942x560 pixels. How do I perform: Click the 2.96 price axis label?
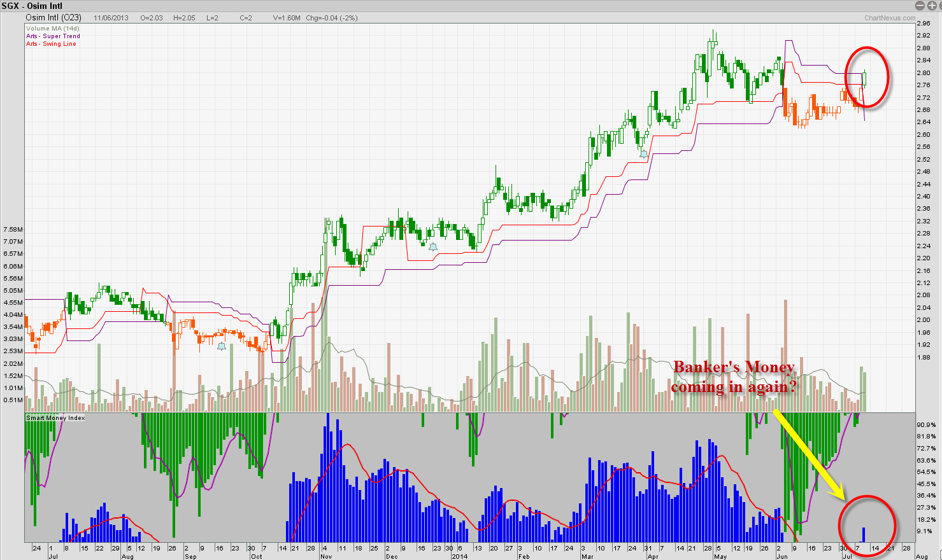click(x=922, y=24)
